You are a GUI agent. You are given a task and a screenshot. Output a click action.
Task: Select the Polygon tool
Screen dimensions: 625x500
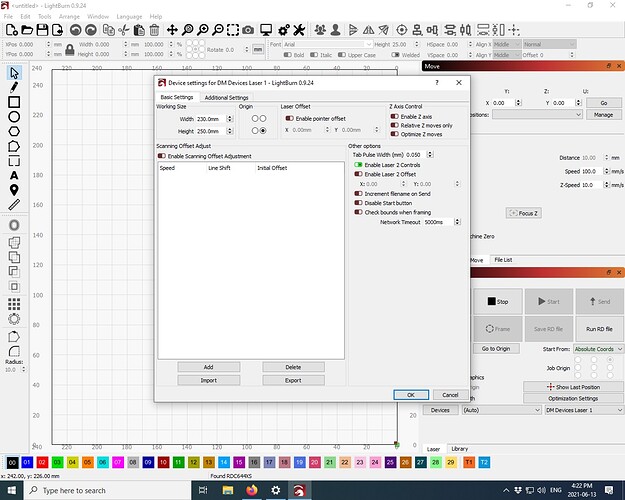tap(14, 131)
